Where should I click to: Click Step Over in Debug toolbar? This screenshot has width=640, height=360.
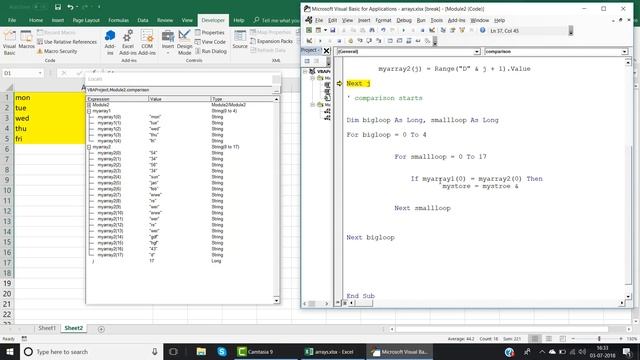(x=369, y=41)
